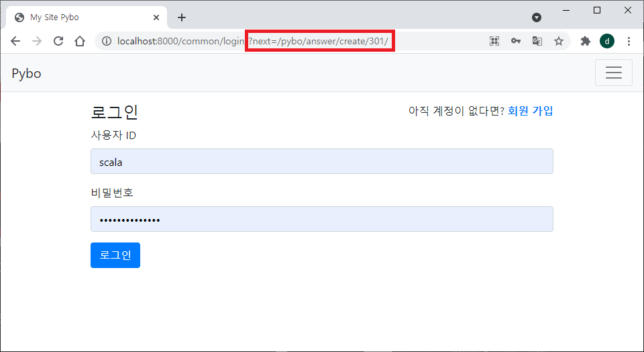The image size is (644, 352).
Task: Open a new tab with the plus button
Action: 182,17
